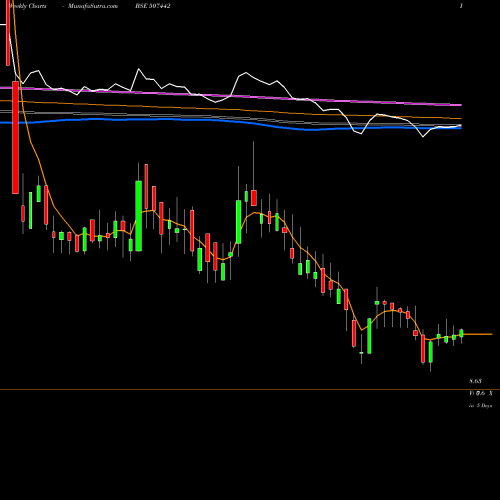Click the "in 5 Days" label
Screen dimensions: 500x500
(480, 406)
